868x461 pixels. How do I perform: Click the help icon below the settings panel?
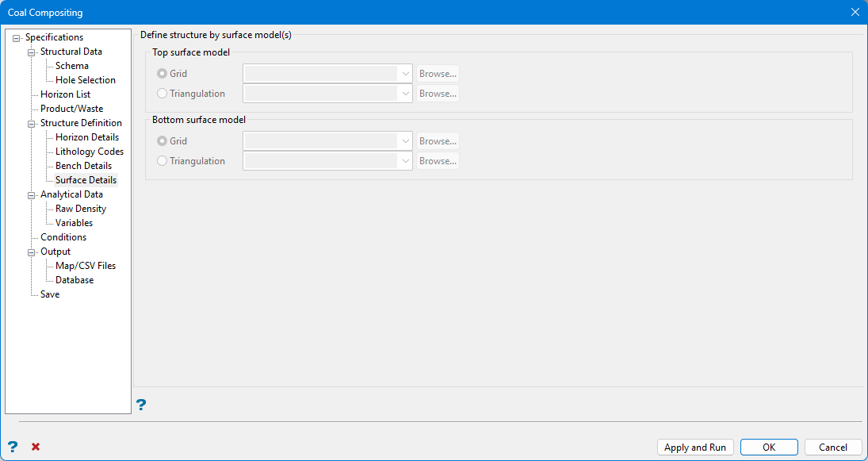[x=141, y=405]
